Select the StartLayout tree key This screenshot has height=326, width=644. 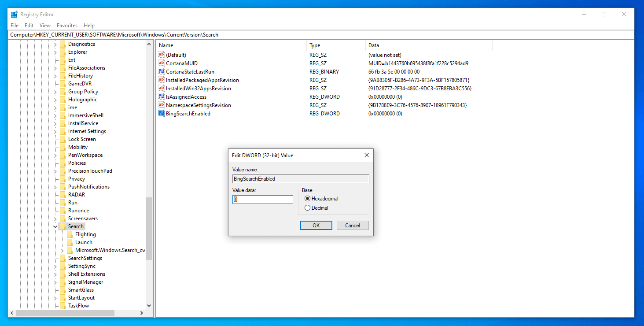81,298
